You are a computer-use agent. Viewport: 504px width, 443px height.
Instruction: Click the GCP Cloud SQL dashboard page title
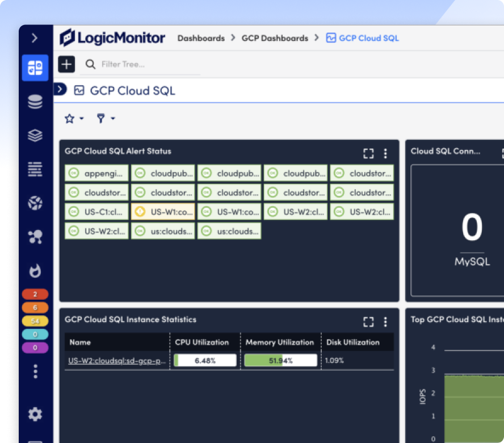[132, 91]
